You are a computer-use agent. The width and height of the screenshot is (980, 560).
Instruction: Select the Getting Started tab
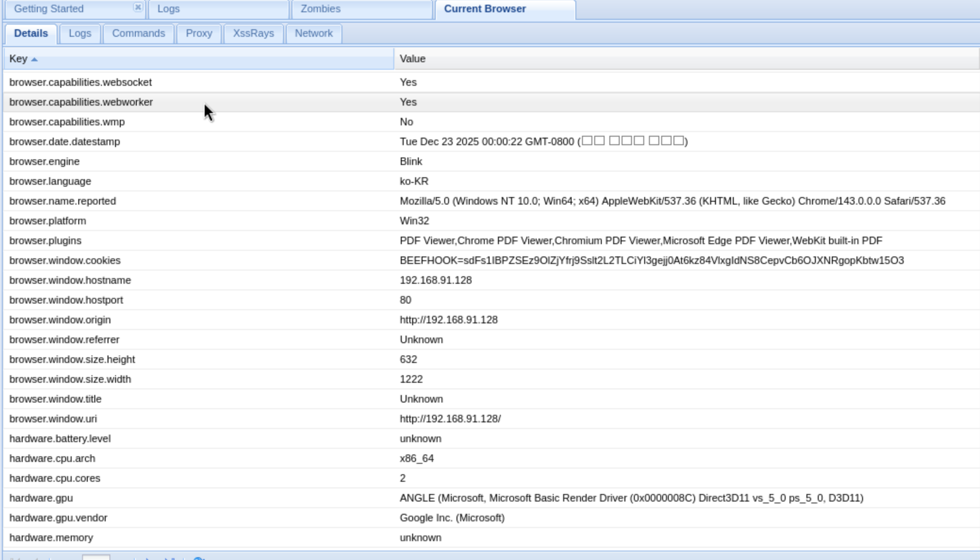click(x=49, y=9)
